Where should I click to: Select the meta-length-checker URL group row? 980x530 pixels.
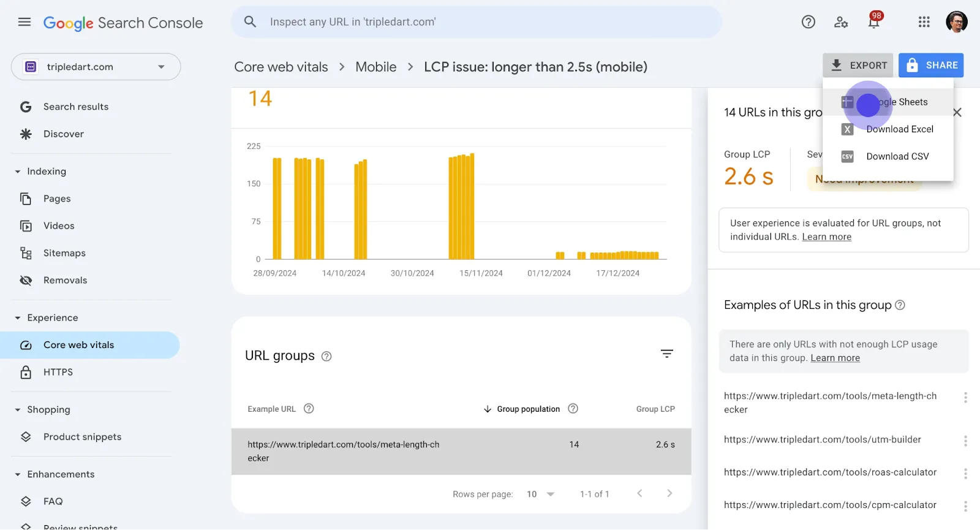[461, 452]
